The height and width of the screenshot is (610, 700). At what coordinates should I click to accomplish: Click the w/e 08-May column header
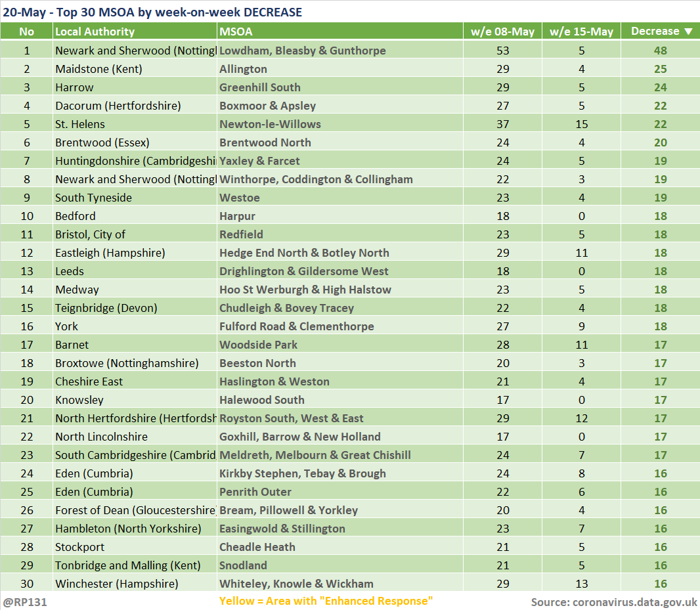pyautogui.click(x=502, y=32)
